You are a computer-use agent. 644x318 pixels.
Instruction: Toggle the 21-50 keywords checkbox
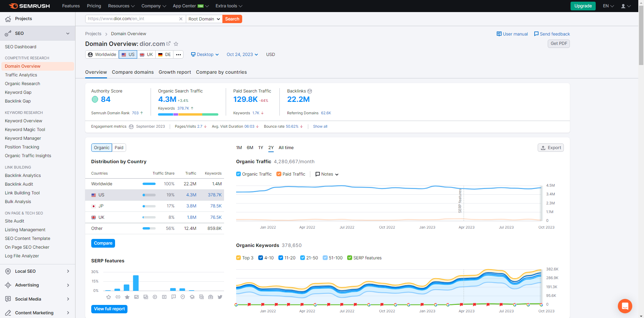click(x=303, y=258)
